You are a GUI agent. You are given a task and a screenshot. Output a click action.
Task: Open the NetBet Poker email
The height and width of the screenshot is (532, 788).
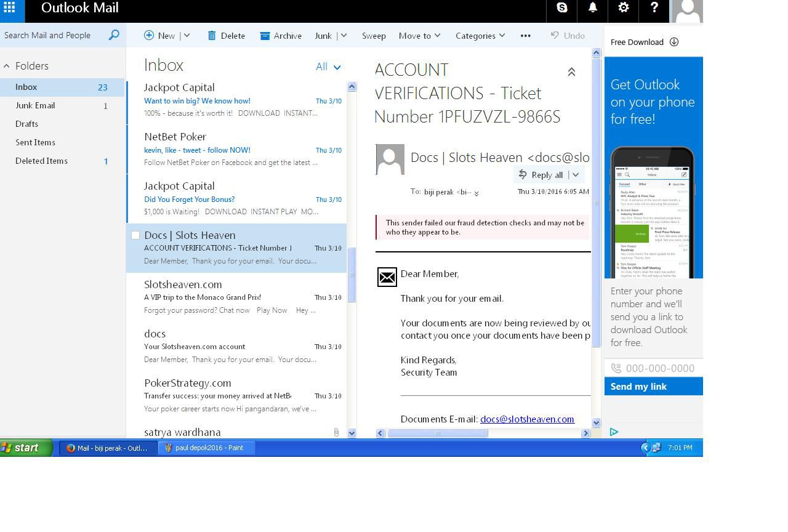coord(237,150)
